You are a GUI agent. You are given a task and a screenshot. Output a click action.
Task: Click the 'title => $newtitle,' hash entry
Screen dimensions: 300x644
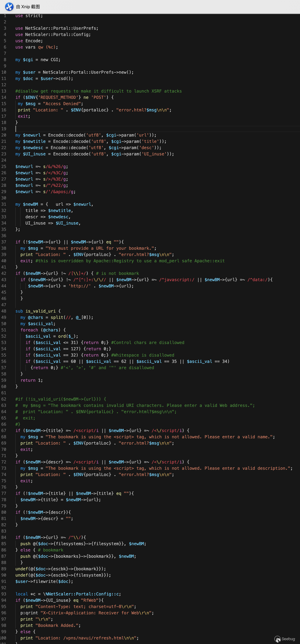[x=49, y=210]
